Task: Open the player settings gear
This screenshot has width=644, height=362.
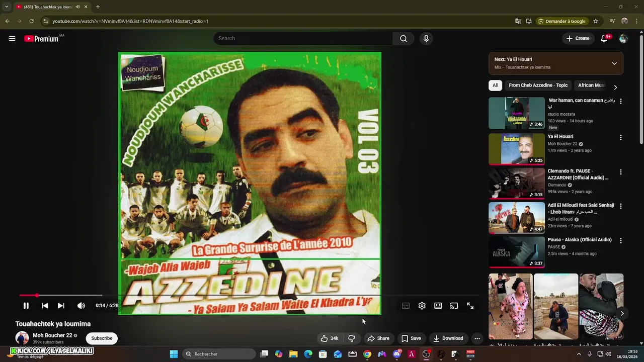Action: [422, 306]
